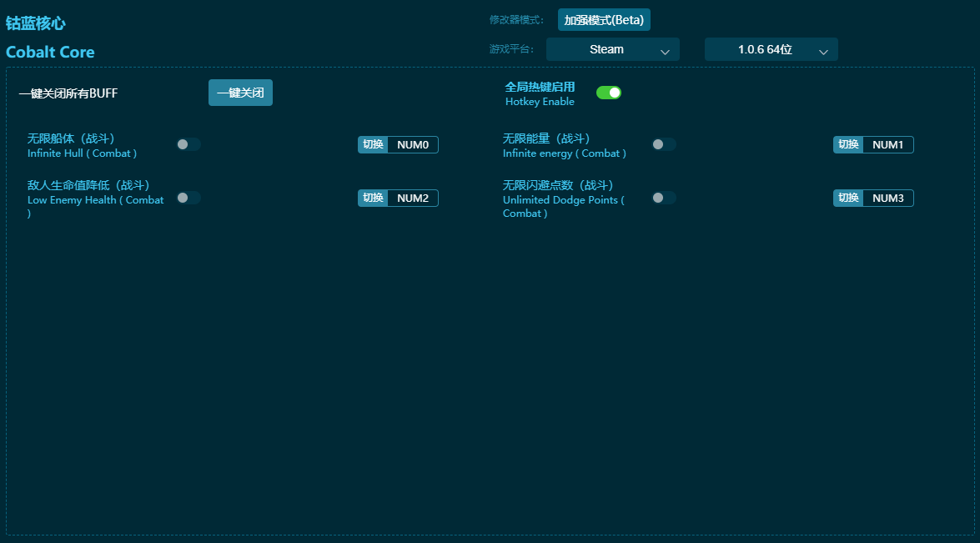Expand the 1.0.6 64位 version dropdown

click(771, 50)
